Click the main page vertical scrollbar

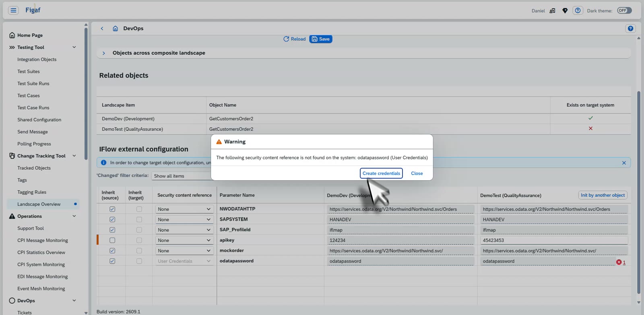[x=639, y=192]
